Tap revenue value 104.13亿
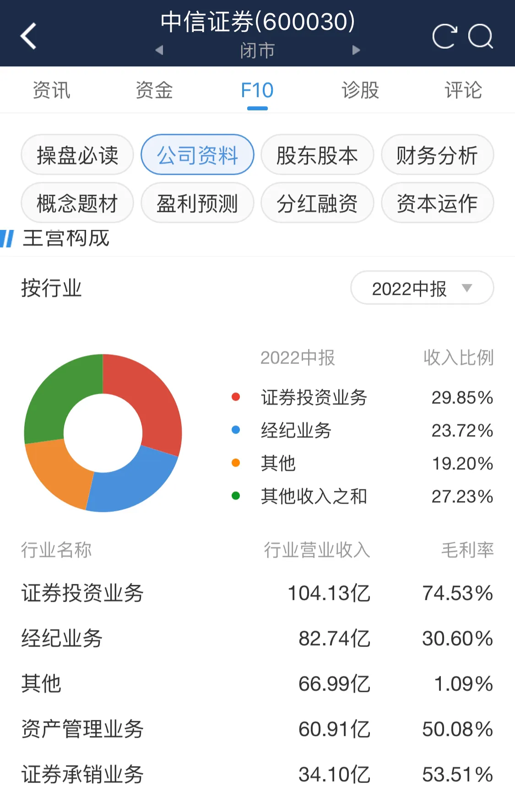515x812 pixels. (329, 593)
